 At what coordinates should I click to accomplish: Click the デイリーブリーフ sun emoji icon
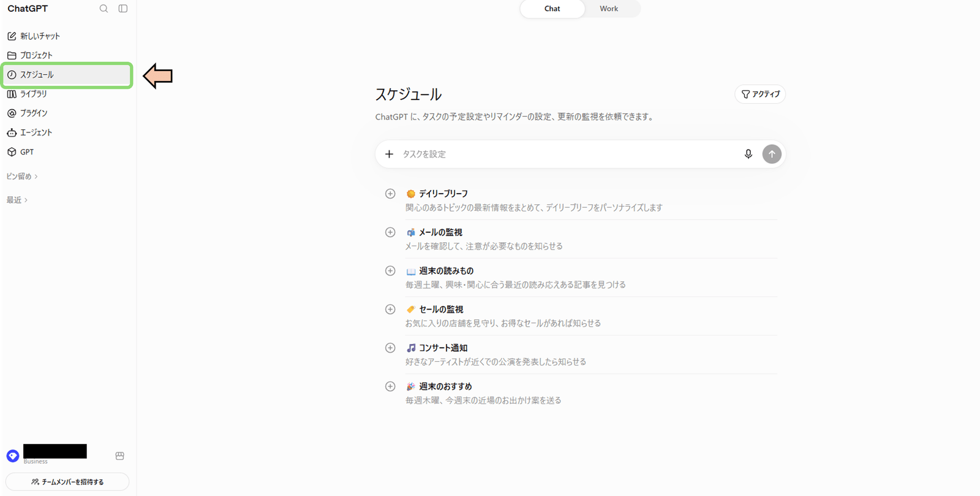coord(411,194)
